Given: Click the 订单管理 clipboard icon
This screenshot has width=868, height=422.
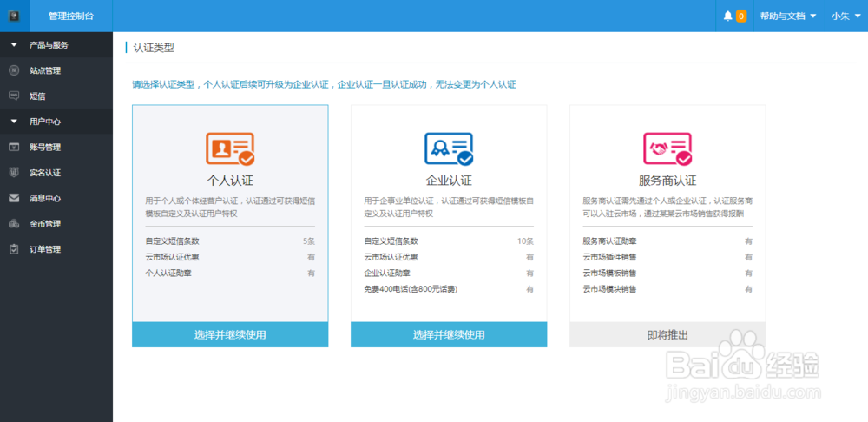Looking at the screenshot, I should point(15,249).
